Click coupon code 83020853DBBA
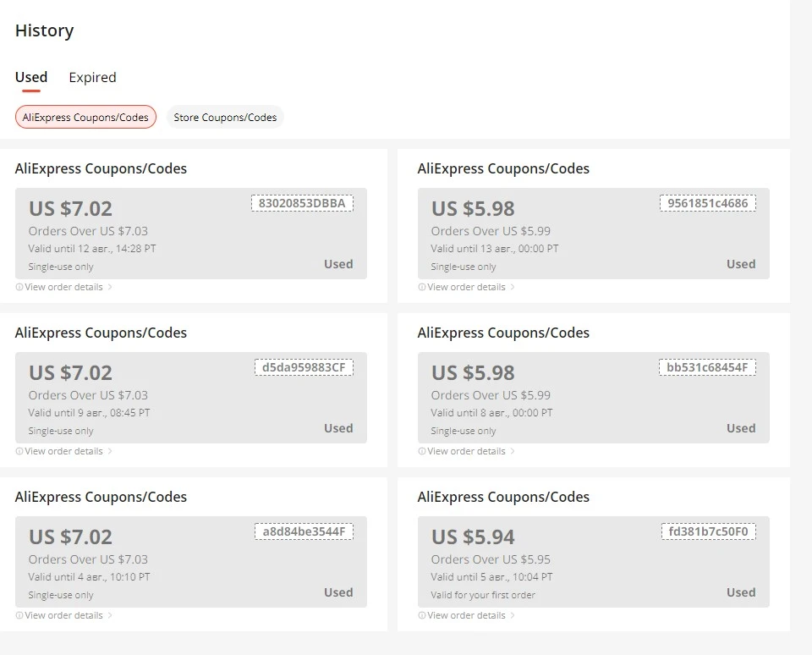The width and height of the screenshot is (812, 655). coord(302,203)
